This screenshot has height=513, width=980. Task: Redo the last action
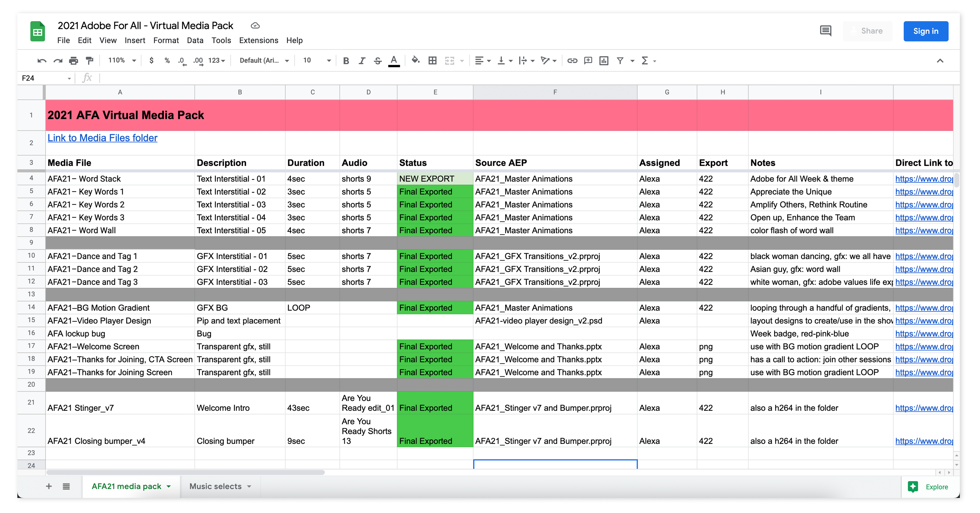click(x=58, y=60)
